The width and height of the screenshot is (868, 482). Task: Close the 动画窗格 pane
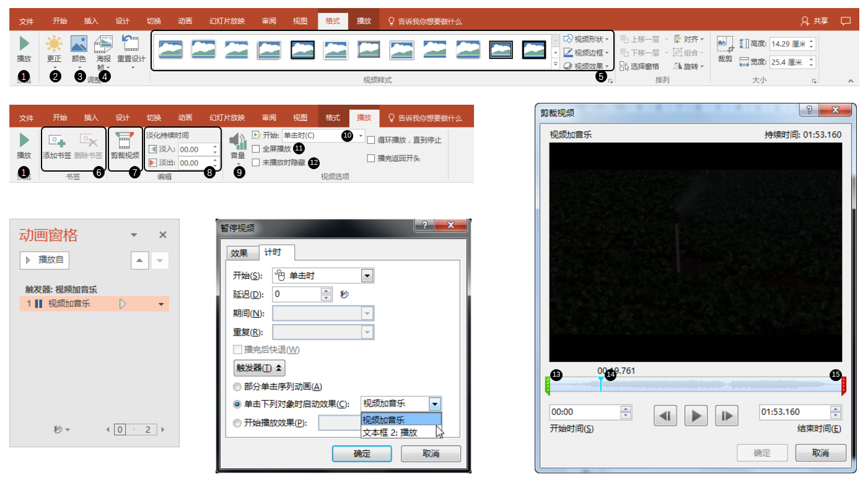pyautogui.click(x=163, y=235)
